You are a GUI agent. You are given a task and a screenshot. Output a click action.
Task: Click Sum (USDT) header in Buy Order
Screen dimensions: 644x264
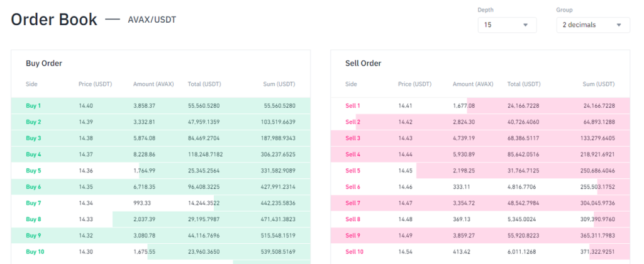click(278, 84)
